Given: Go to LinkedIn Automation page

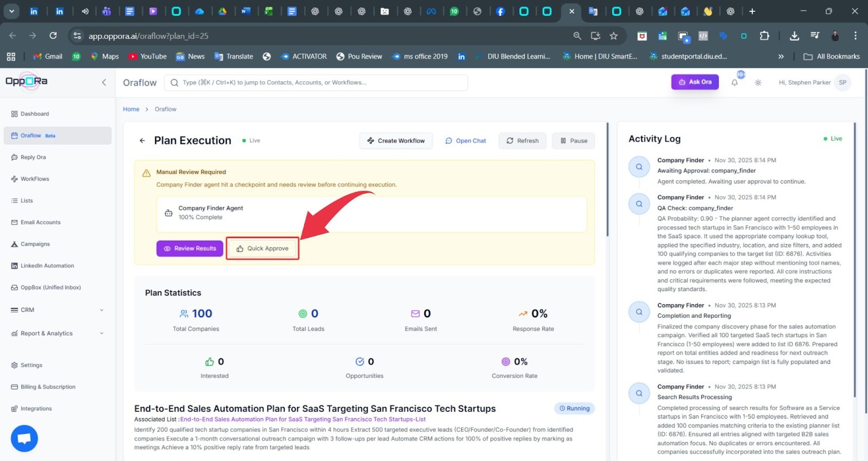Looking at the screenshot, I should click(x=47, y=266).
